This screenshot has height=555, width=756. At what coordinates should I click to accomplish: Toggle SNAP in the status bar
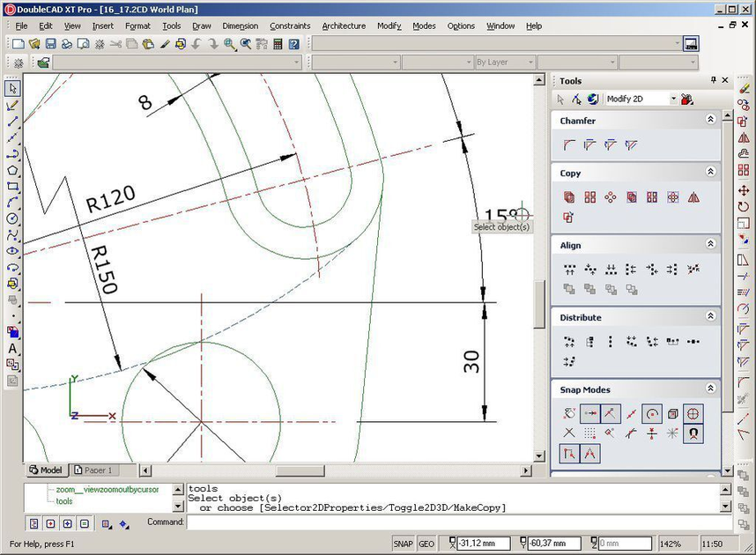pyautogui.click(x=402, y=544)
